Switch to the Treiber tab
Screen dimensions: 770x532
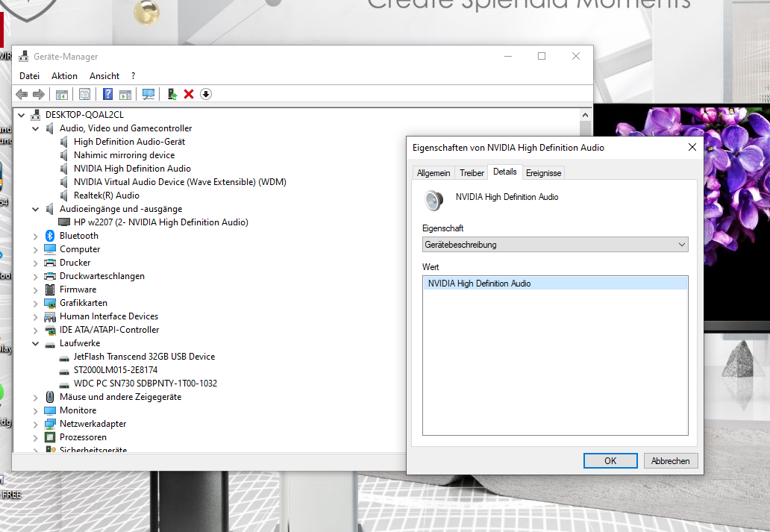(x=472, y=173)
